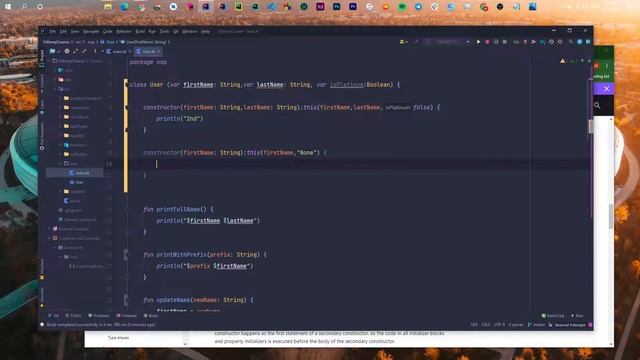Open the Navigate menu
Viewport: 640px width, 360px height.
91,31
